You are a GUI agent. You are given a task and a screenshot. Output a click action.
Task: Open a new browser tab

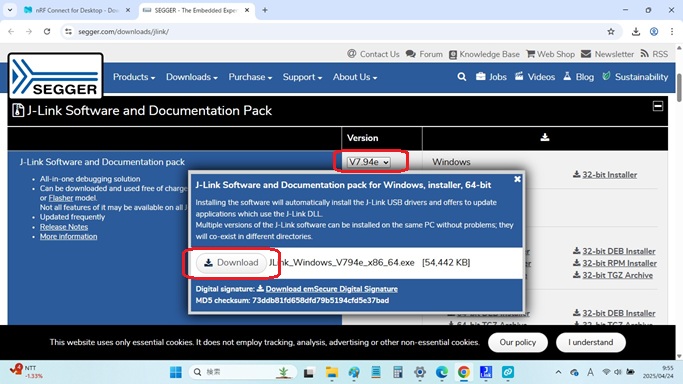(265, 10)
